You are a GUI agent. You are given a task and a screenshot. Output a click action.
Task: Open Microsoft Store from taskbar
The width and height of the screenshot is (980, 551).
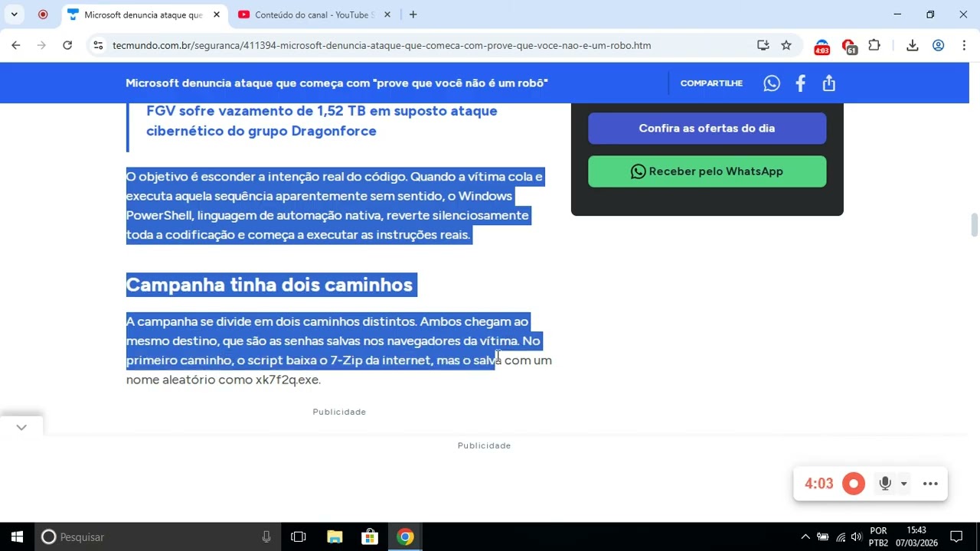pos(370,536)
